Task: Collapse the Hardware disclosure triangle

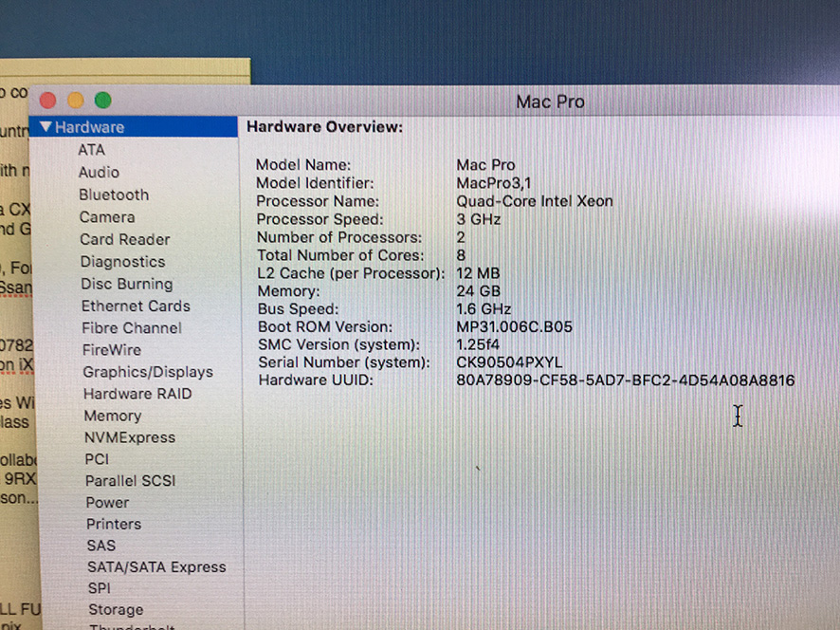Action: [45, 127]
